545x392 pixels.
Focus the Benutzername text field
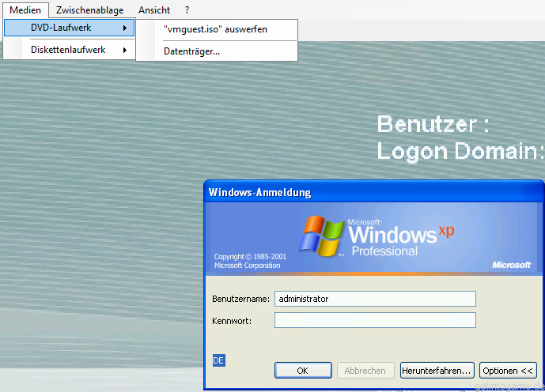click(x=374, y=299)
